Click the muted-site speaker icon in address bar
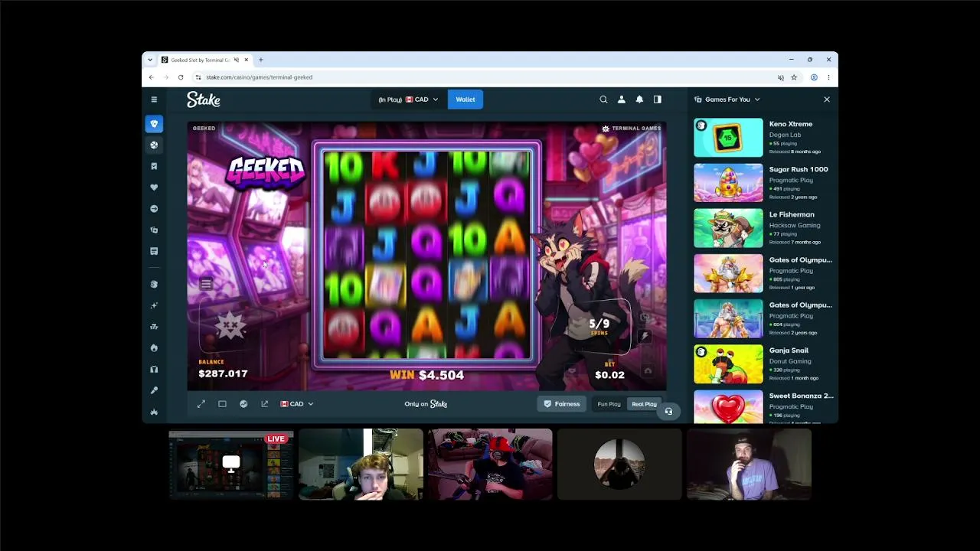 pos(781,77)
